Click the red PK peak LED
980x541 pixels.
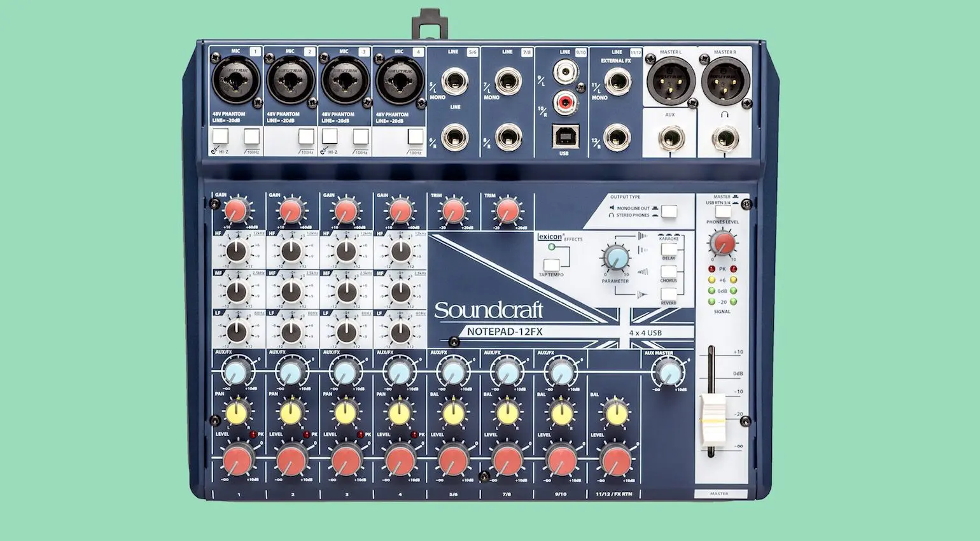click(x=711, y=268)
